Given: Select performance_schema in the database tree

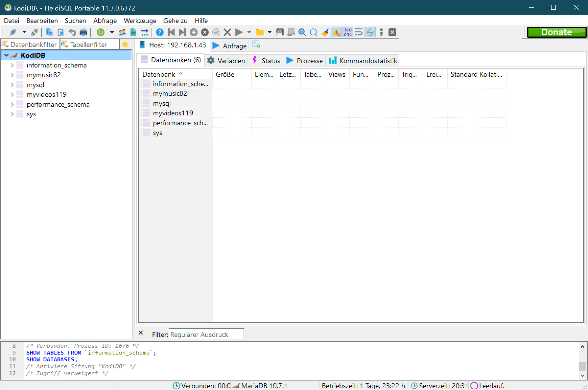Looking at the screenshot, I should (x=58, y=104).
